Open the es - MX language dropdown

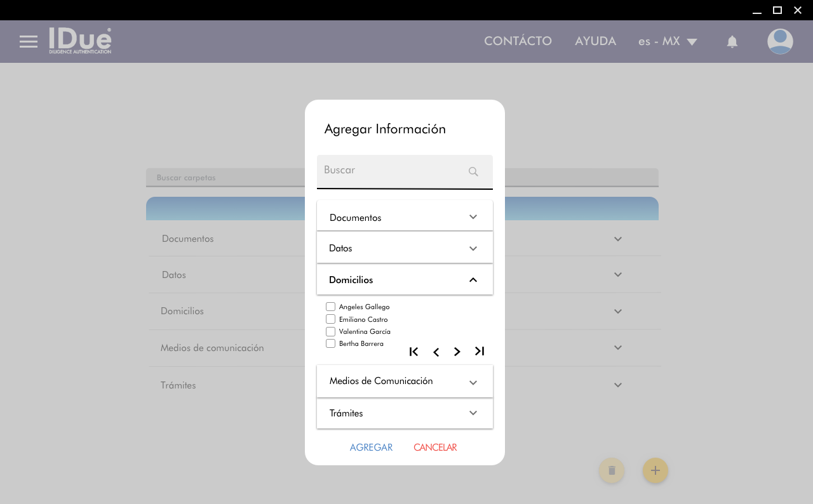(668, 42)
